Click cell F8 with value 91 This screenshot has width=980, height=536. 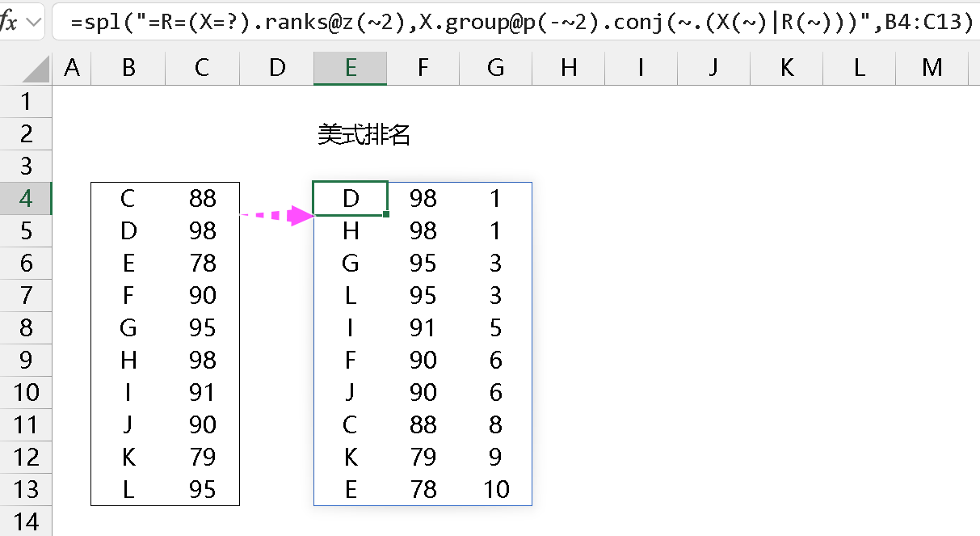[423, 328]
